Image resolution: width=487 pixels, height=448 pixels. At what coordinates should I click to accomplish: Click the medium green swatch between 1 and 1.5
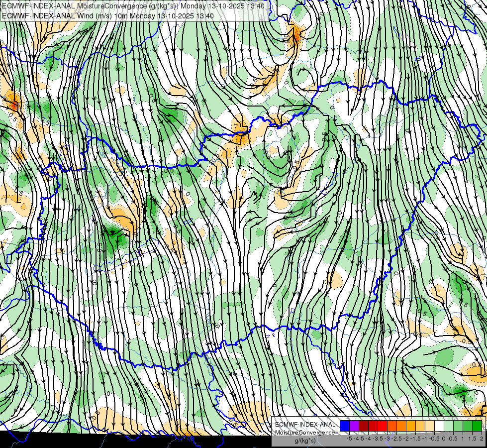coord(468,426)
